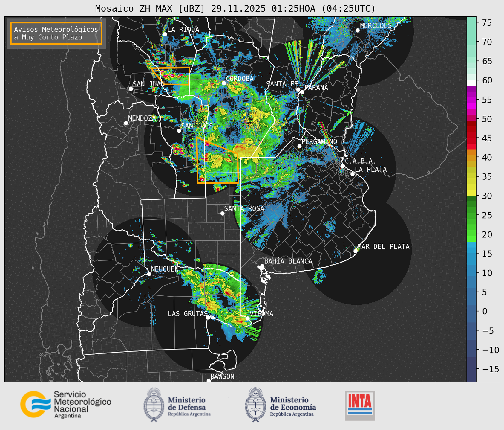Viewport: 504px width, 430px height.
Task: Click the white 60 dBZ band on color scale
Action: pyautogui.click(x=471, y=83)
